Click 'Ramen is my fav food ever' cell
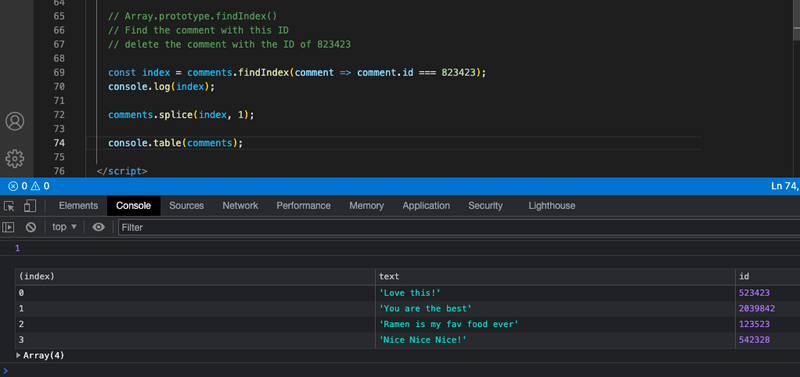The width and height of the screenshot is (800, 377). (x=555, y=324)
